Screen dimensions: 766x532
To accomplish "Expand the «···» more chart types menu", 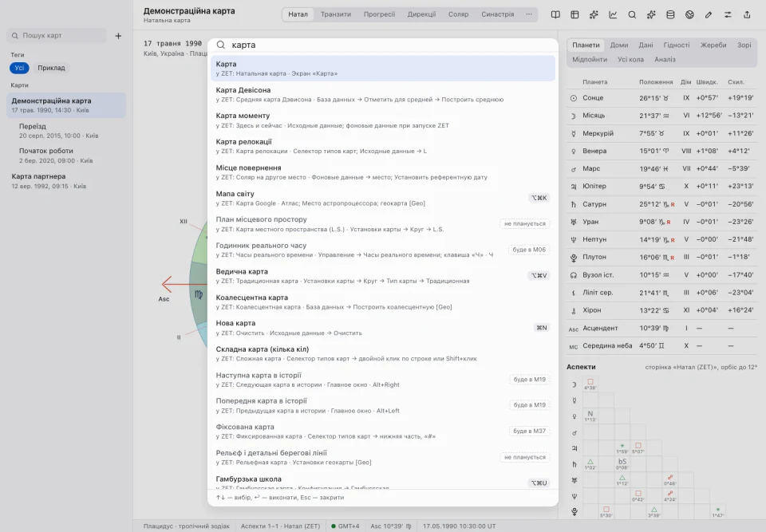I will [528, 14].
